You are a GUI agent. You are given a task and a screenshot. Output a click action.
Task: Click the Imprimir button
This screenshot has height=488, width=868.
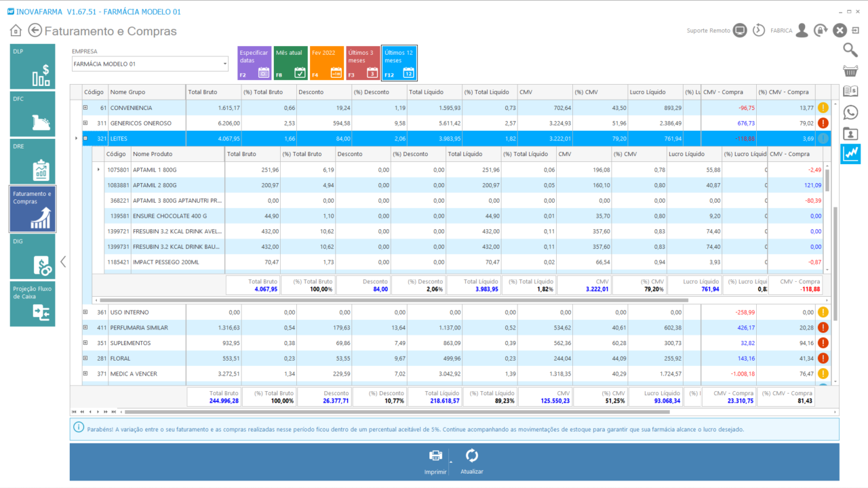click(435, 462)
